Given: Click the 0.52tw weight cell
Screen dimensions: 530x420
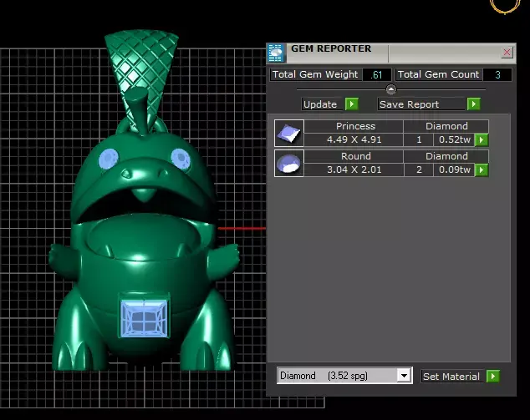Looking at the screenshot, I should point(454,139).
